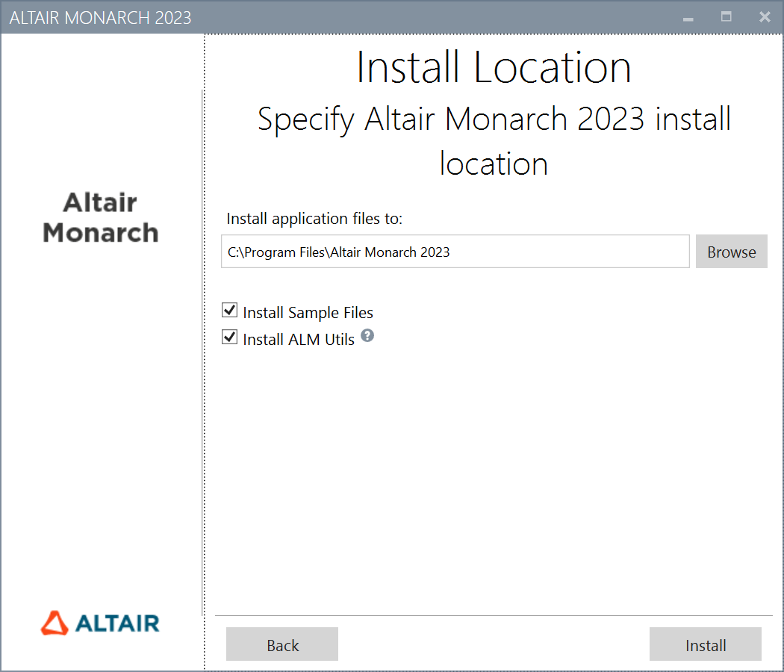784x672 pixels.
Task: Close the Altair Monarch 2023 installer
Action: 765,17
